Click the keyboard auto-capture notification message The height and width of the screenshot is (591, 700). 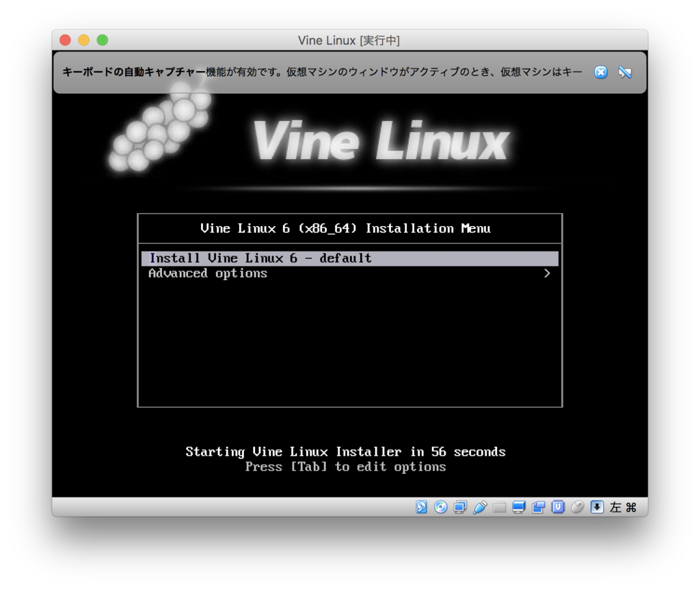point(323,72)
